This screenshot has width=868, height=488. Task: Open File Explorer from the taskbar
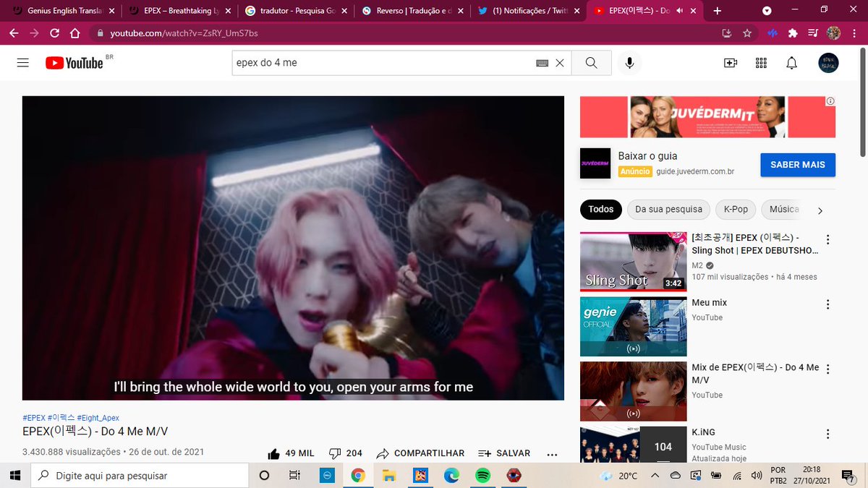[389, 476]
